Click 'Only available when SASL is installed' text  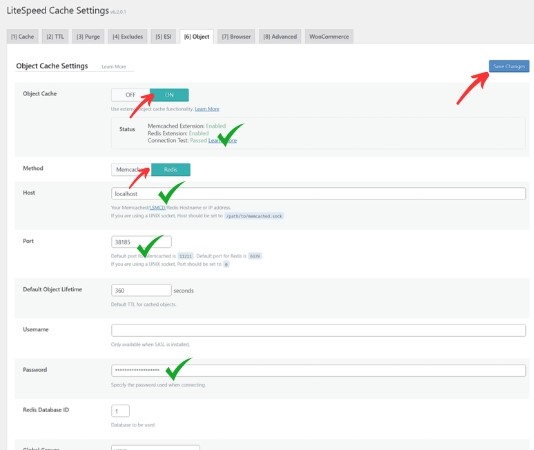[x=151, y=344]
